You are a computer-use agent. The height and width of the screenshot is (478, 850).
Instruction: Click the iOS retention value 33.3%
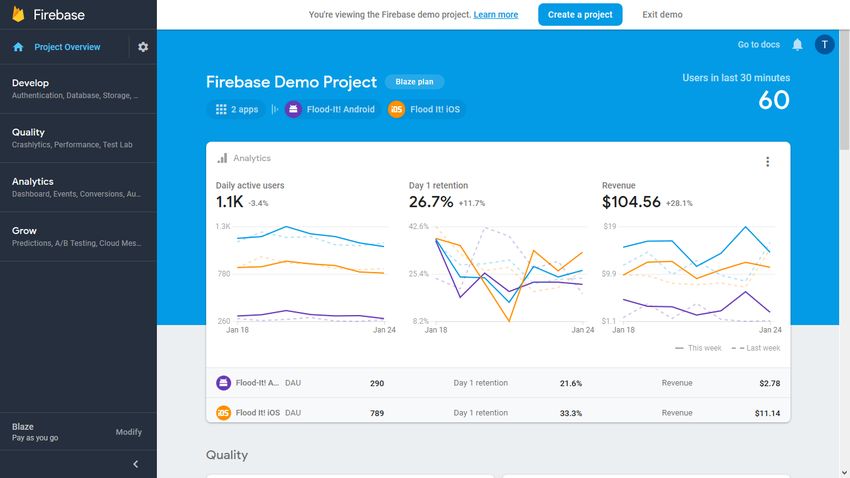coord(571,413)
